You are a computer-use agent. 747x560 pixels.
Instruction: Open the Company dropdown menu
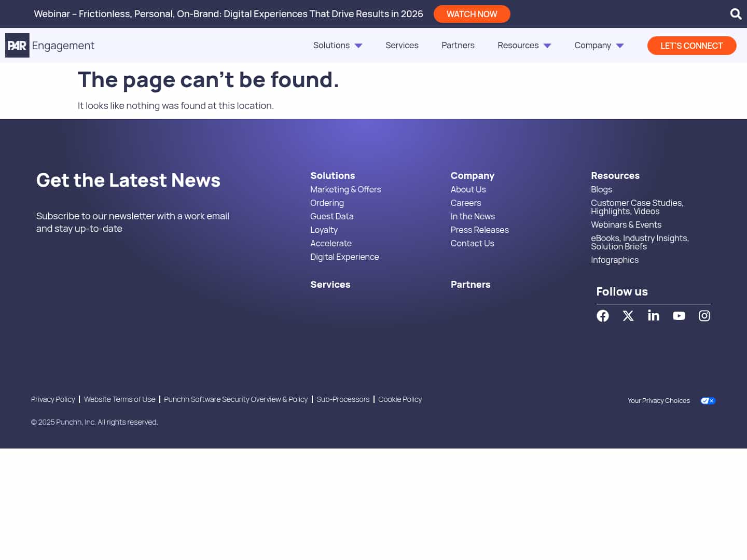[x=599, y=46]
